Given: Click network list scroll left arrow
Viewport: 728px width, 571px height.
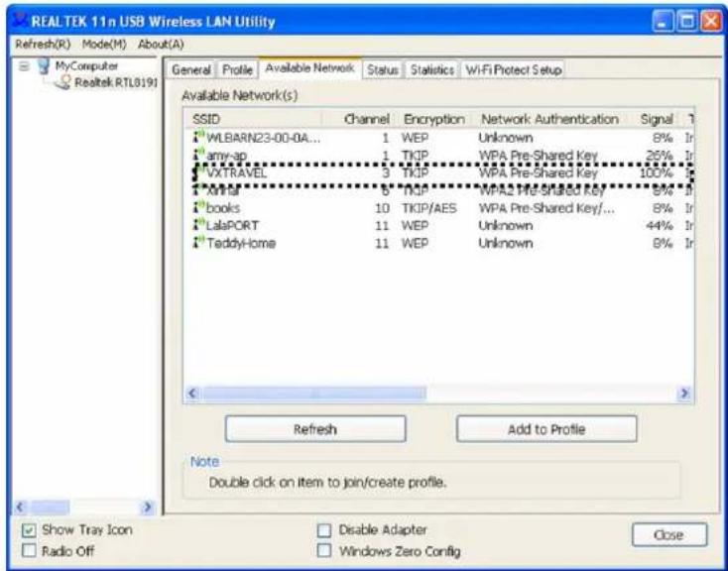Looking at the screenshot, I should 192,394.
